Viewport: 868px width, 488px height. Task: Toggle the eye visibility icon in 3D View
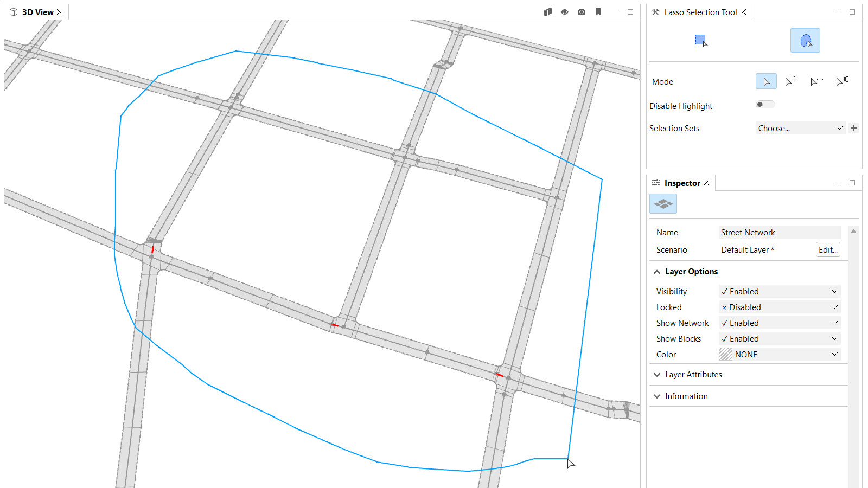pyautogui.click(x=564, y=11)
